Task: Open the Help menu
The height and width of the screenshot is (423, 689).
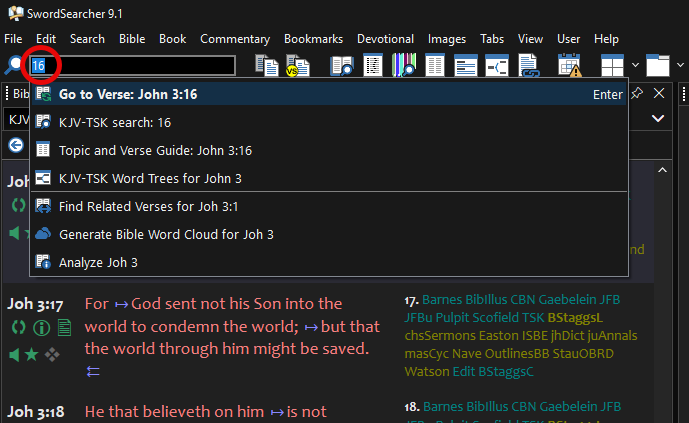Action: [x=606, y=39]
